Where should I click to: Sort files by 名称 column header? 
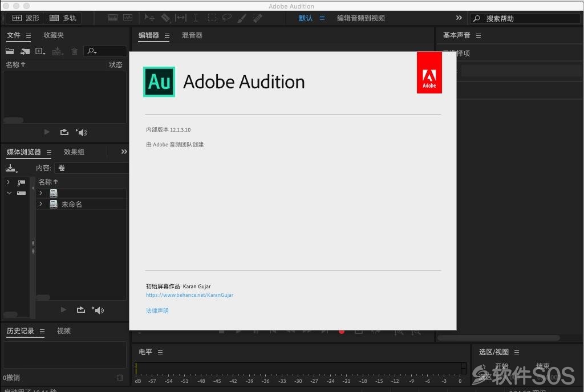[x=15, y=64]
